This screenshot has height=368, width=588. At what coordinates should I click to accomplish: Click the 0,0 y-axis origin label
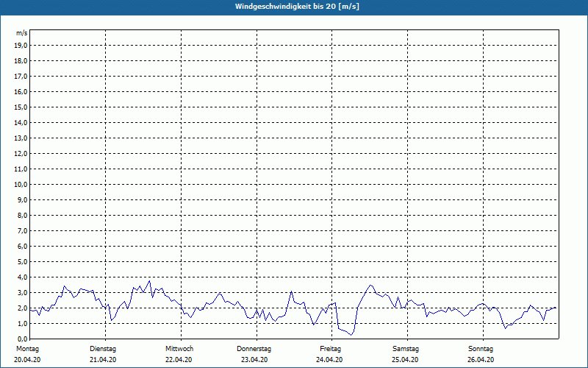coord(23,339)
